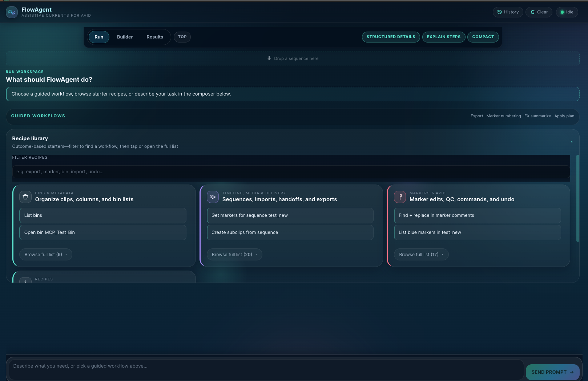Send the prompt to FlowAgent
Screen dimensions: 588x381
coord(552,372)
